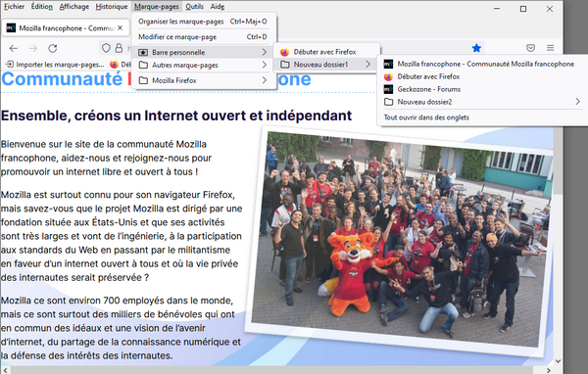
Task: Reload the page with the refresh icon
Action: tap(53, 48)
